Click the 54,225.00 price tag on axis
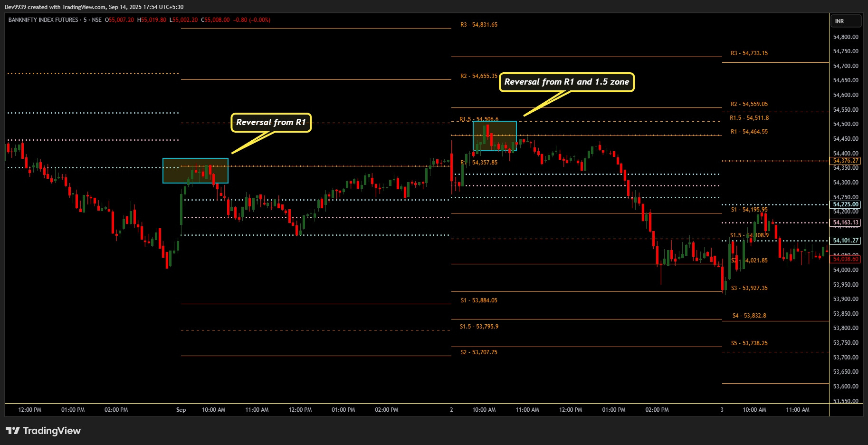Image resolution: width=868 pixels, height=445 pixels. [x=846, y=204]
